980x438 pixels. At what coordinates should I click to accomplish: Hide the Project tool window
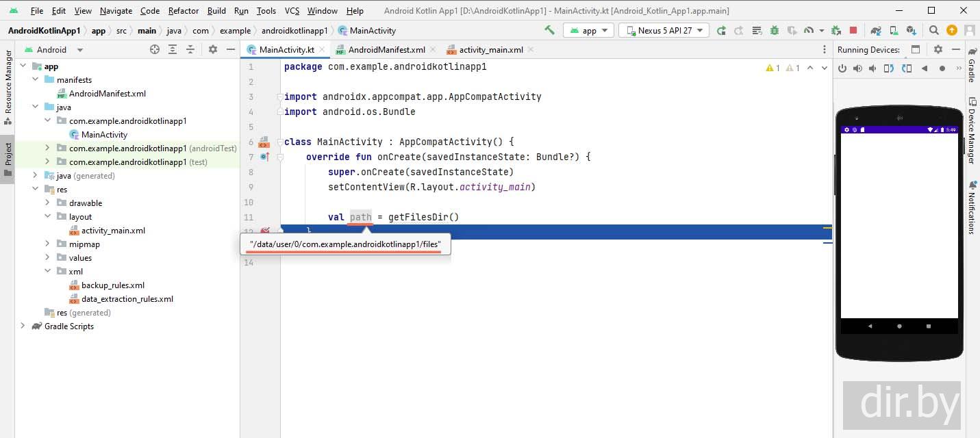pos(231,49)
